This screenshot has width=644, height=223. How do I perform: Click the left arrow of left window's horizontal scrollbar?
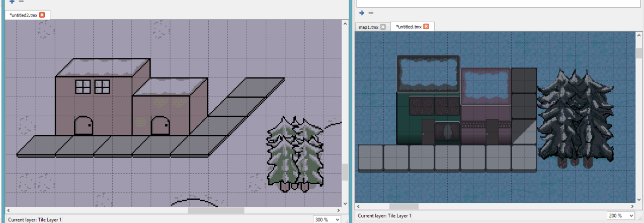click(x=8, y=210)
